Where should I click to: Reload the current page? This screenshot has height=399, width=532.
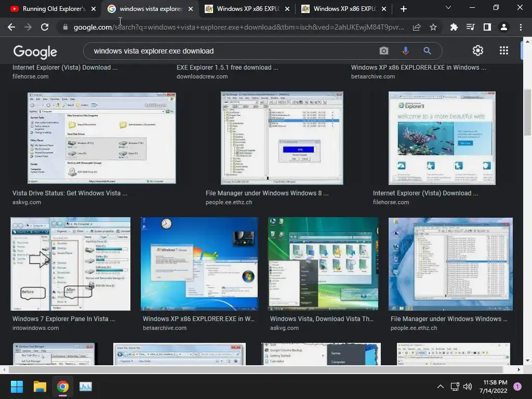pos(45,27)
